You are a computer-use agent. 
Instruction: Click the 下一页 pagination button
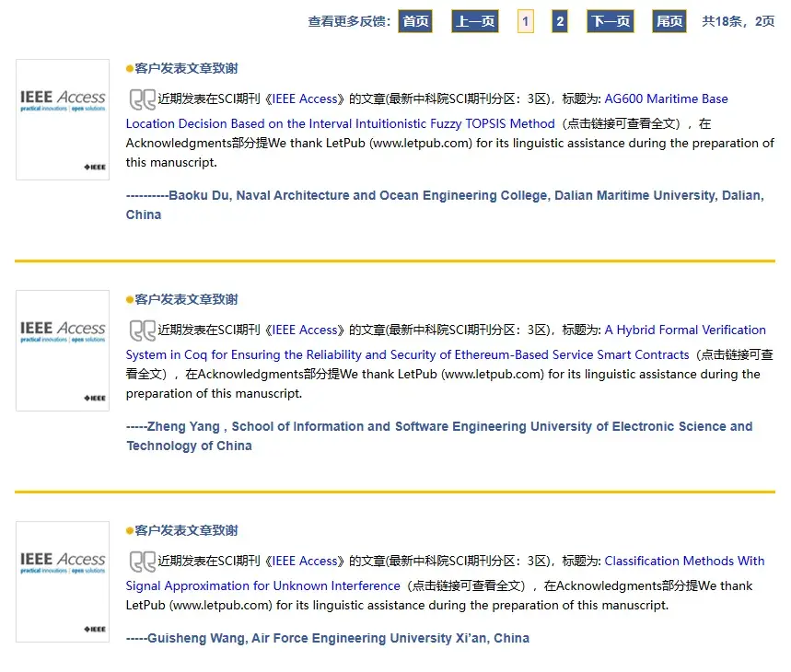tap(610, 20)
